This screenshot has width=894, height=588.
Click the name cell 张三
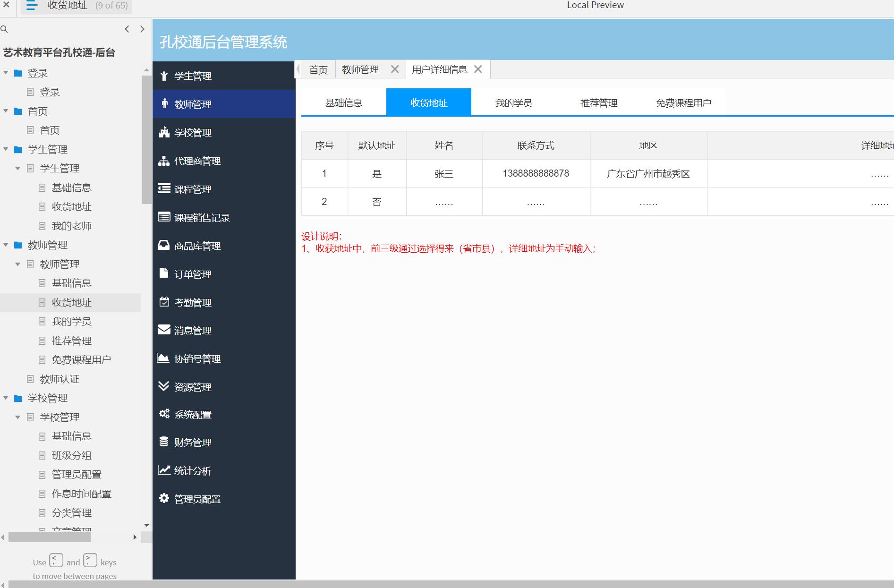(444, 174)
